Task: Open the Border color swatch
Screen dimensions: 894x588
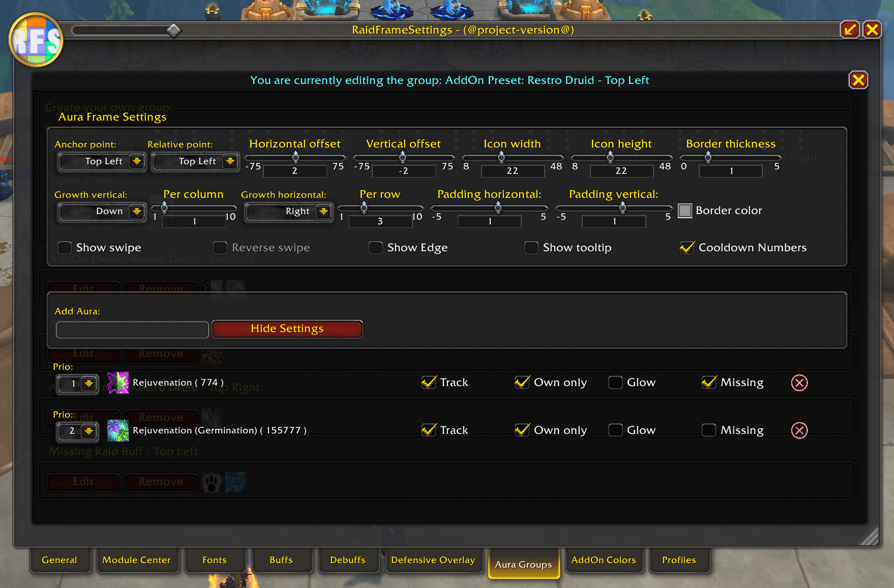Action: click(686, 211)
